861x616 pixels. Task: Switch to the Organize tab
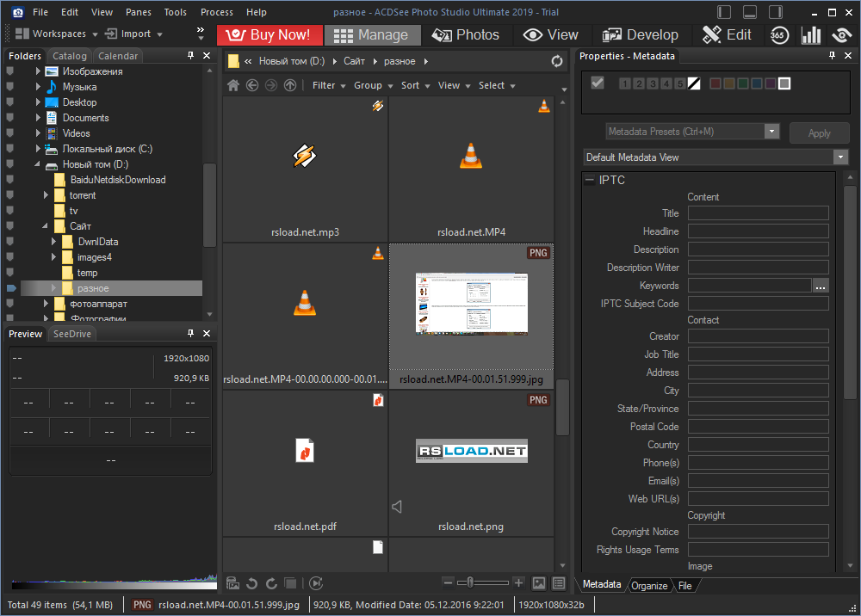pos(649,585)
